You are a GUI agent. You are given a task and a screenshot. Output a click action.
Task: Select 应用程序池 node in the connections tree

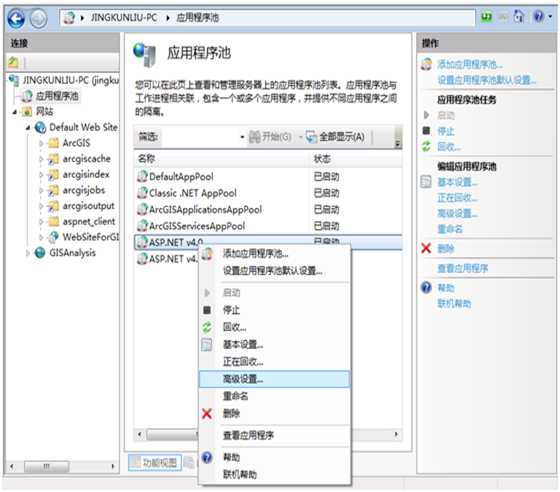tap(57, 96)
